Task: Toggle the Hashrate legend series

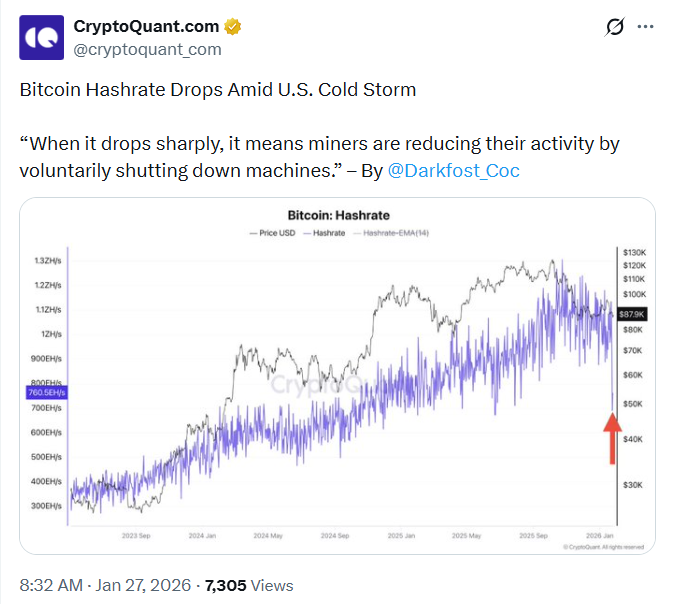Action: [x=324, y=233]
